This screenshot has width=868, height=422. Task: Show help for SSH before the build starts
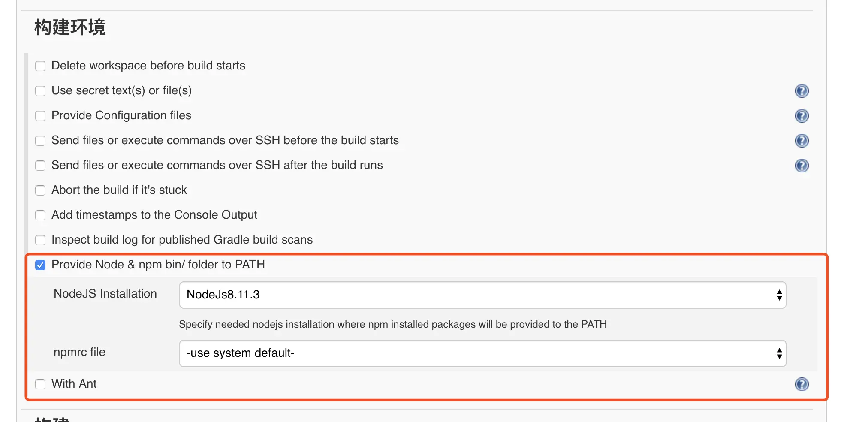(802, 141)
